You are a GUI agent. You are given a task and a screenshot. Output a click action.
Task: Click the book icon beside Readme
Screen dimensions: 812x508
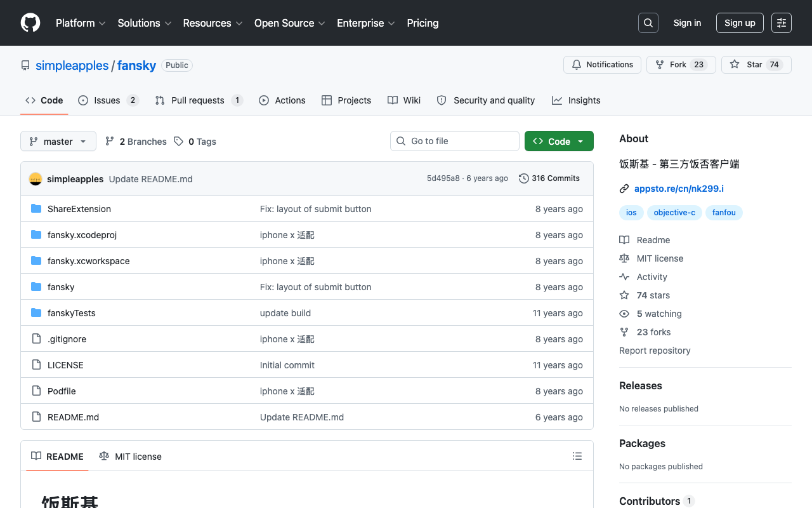(624, 240)
